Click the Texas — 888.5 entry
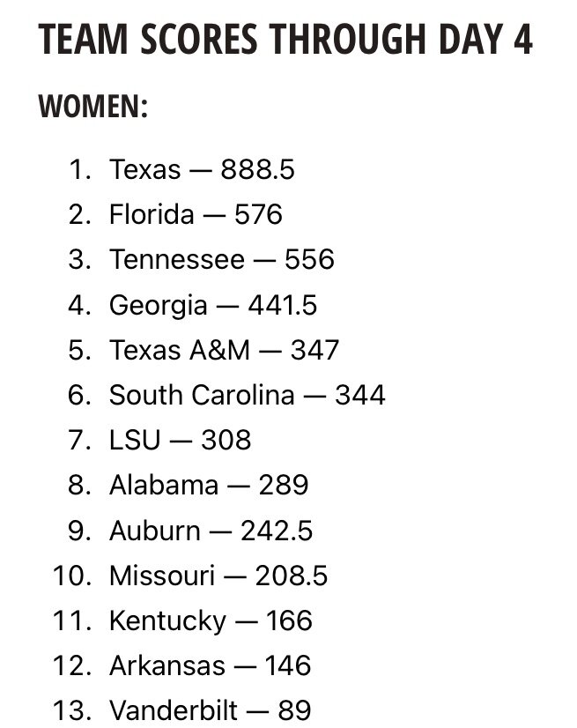 click(202, 169)
